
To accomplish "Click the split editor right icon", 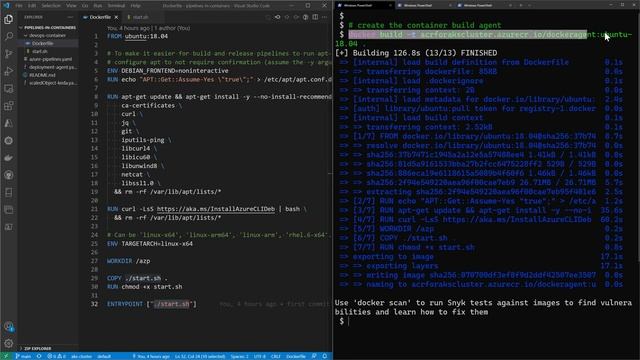I will [x=315, y=17].
